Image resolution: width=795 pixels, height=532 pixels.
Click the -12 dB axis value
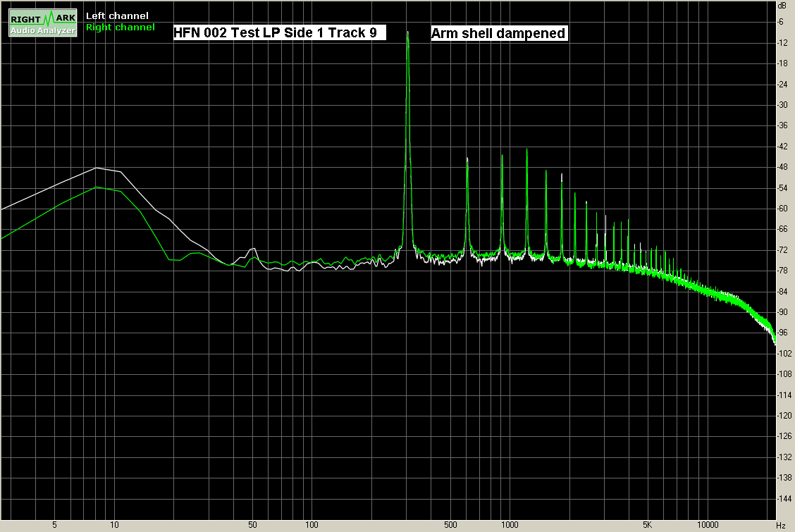(x=783, y=42)
